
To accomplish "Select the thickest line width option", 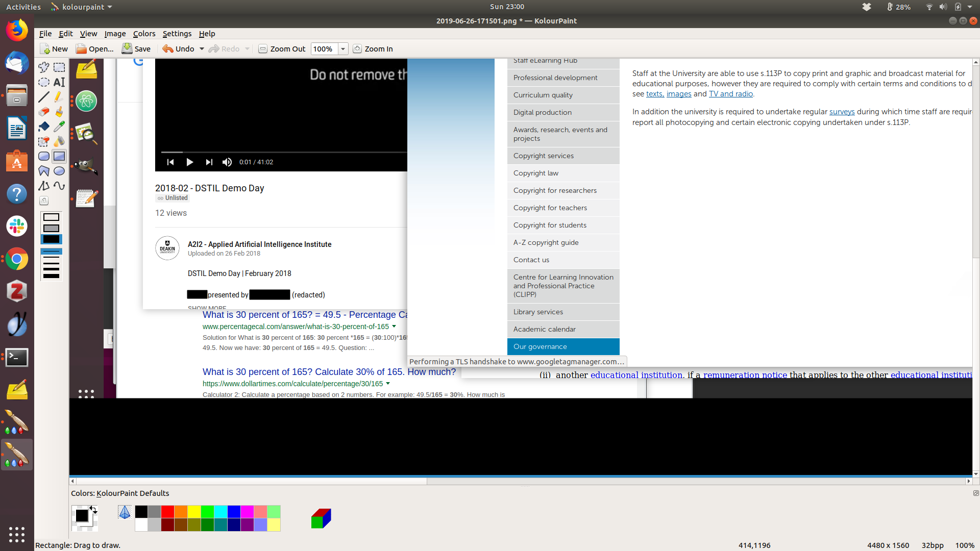I will (x=51, y=276).
